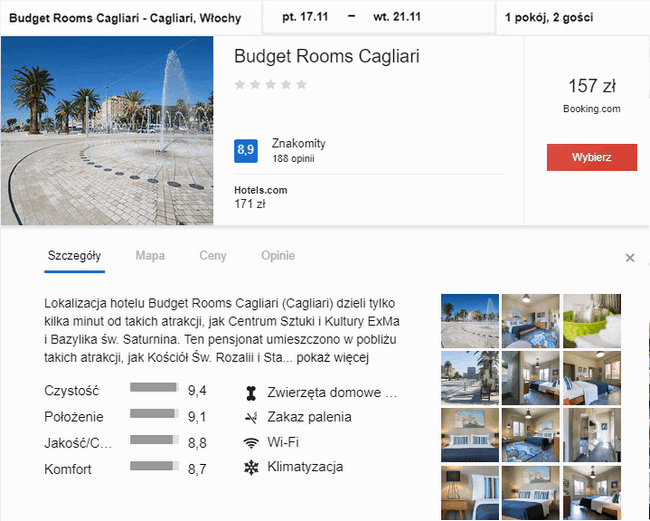Click the Hotels.com 171 zł offer
Screen dimensions: 650x521
pyautogui.click(x=261, y=197)
